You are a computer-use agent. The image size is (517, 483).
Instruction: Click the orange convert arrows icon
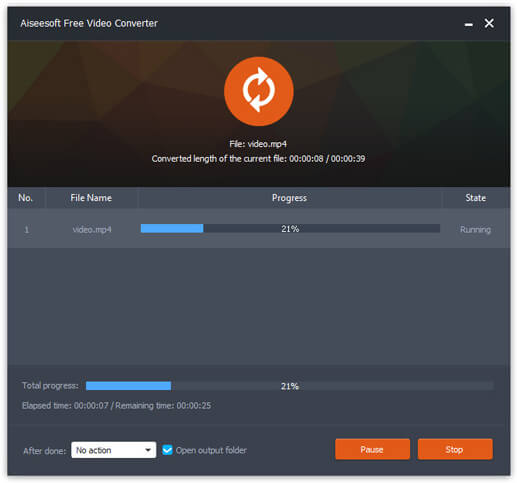(x=259, y=91)
